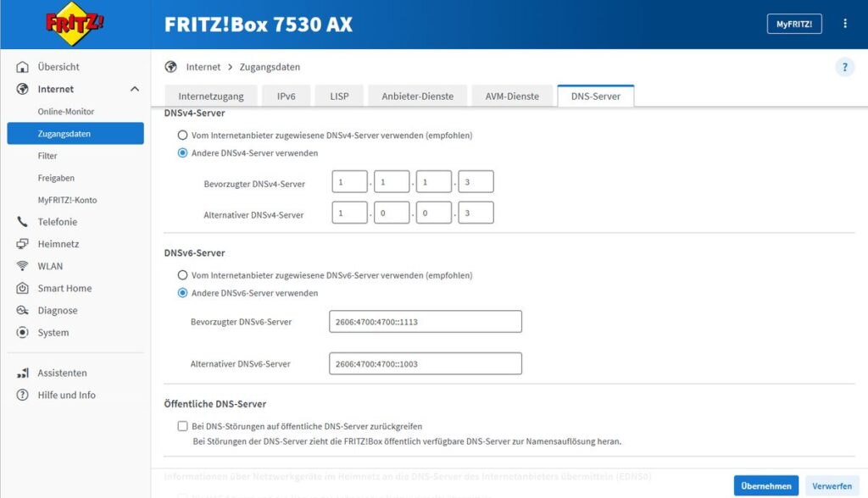This screenshot has height=498, width=868.
Task: Select Andere DNSv4-Server verwenden option
Action: coord(182,152)
